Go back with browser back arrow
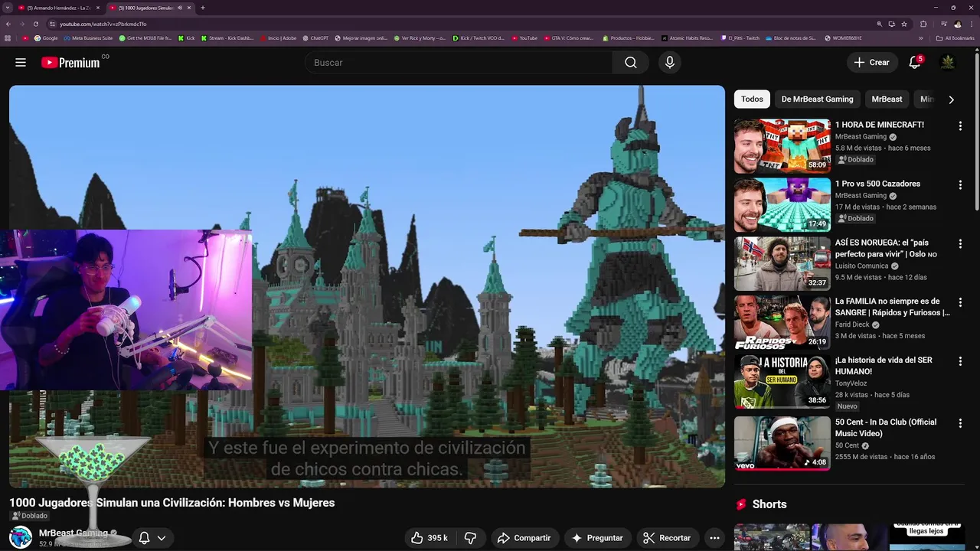 (9, 24)
